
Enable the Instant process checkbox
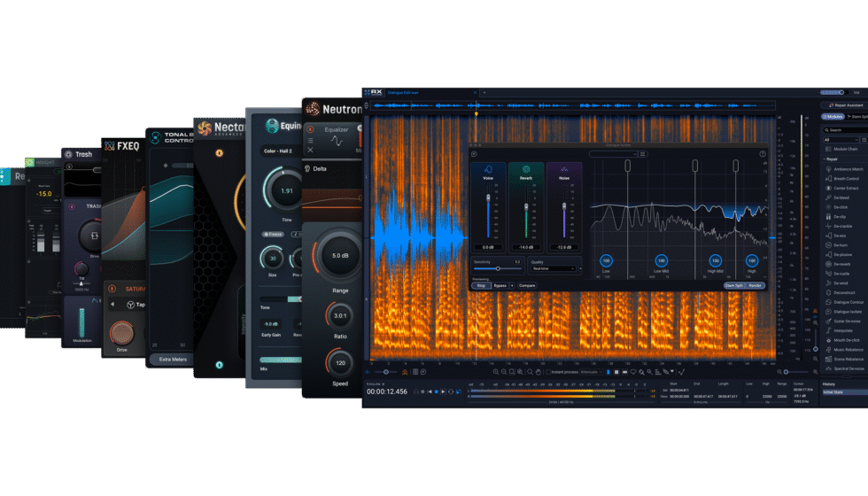(x=548, y=372)
